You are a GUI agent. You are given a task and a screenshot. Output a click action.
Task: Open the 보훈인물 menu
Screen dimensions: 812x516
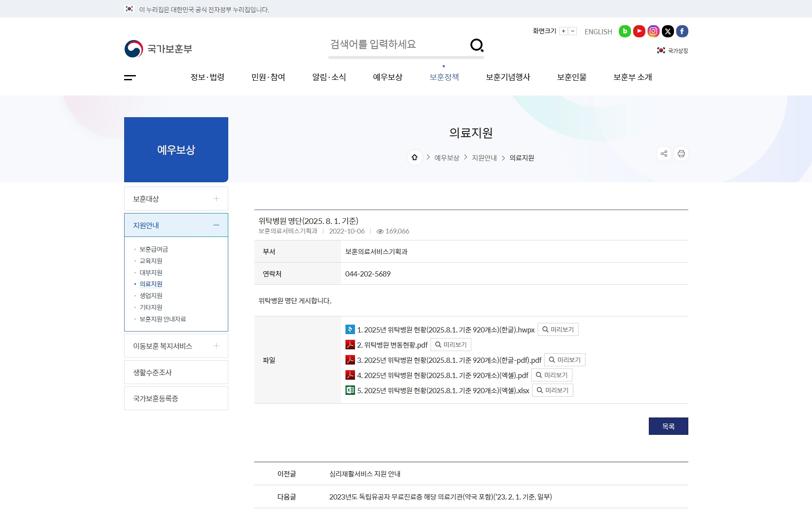[x=572, y=77]
